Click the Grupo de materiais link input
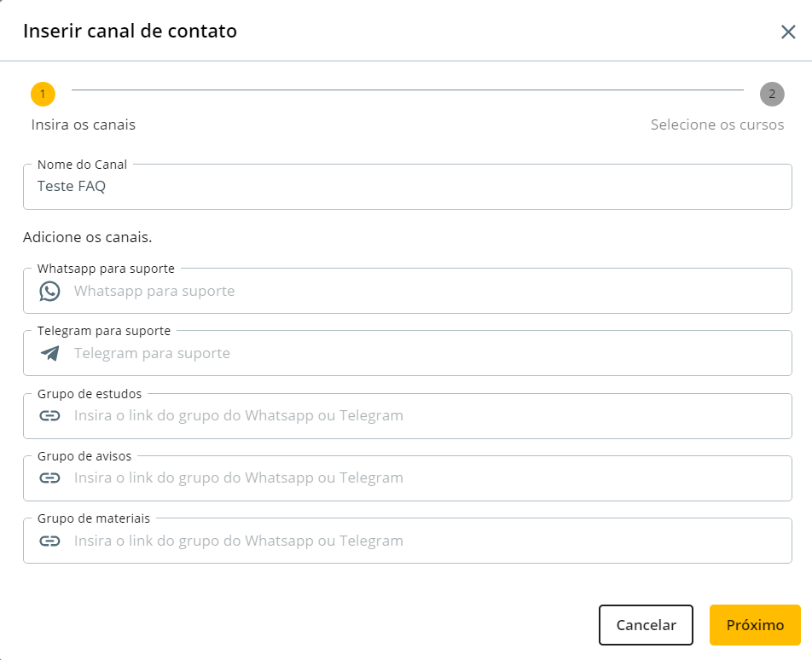This screenshot has height=660, width=812. [426, 541]
